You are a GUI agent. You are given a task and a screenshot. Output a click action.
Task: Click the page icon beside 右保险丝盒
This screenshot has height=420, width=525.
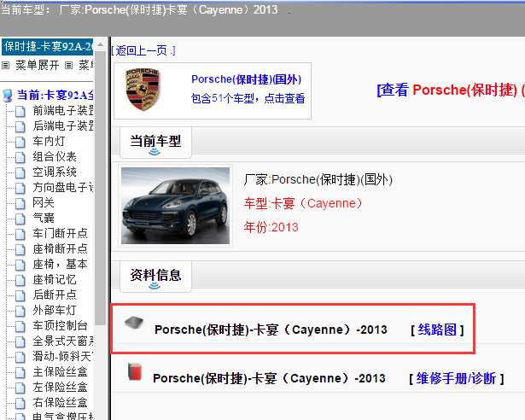[x=20, y=403]
